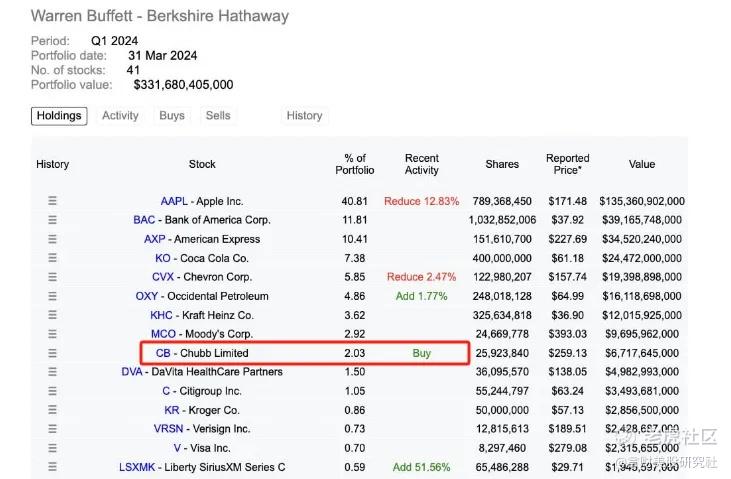Open history icon for Kroger Co. row
This screenshot has height=479, width=731.
[x=52, y=410]
